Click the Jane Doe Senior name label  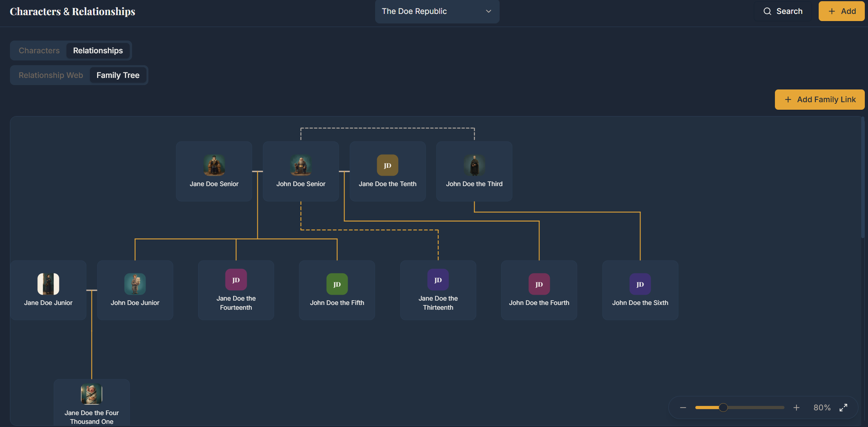point(214,184)
